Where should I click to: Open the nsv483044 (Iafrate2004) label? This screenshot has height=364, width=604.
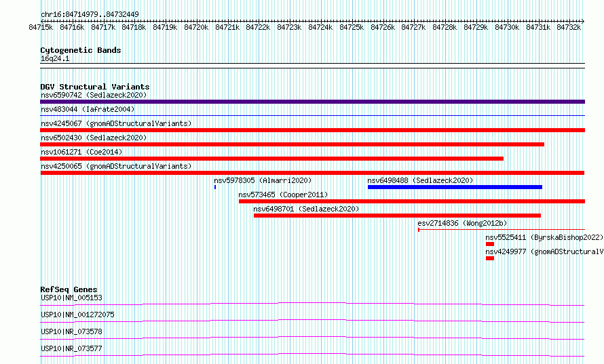[x=88, y=109]
